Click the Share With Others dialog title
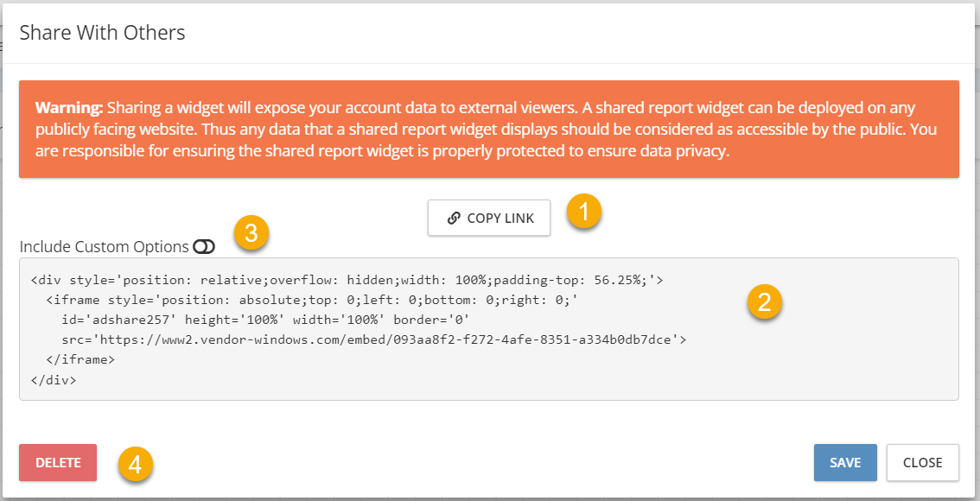 click(103, 33)
